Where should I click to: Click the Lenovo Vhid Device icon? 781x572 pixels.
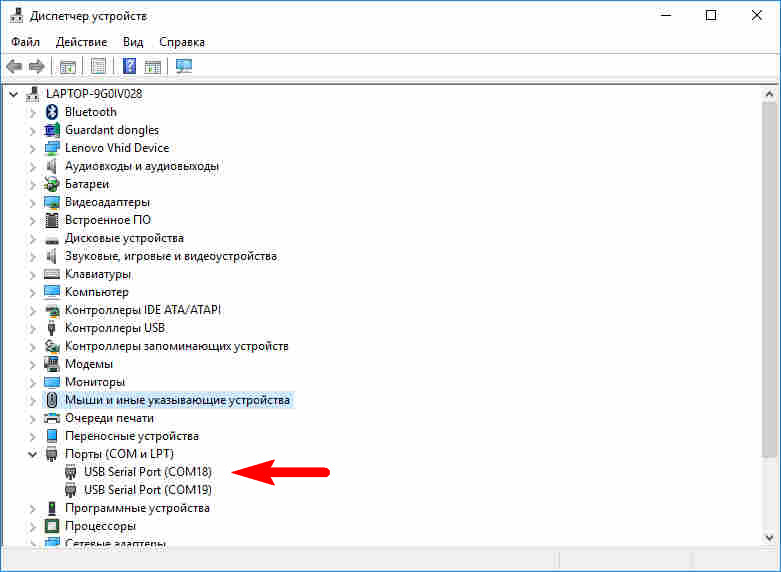(52, 148)
